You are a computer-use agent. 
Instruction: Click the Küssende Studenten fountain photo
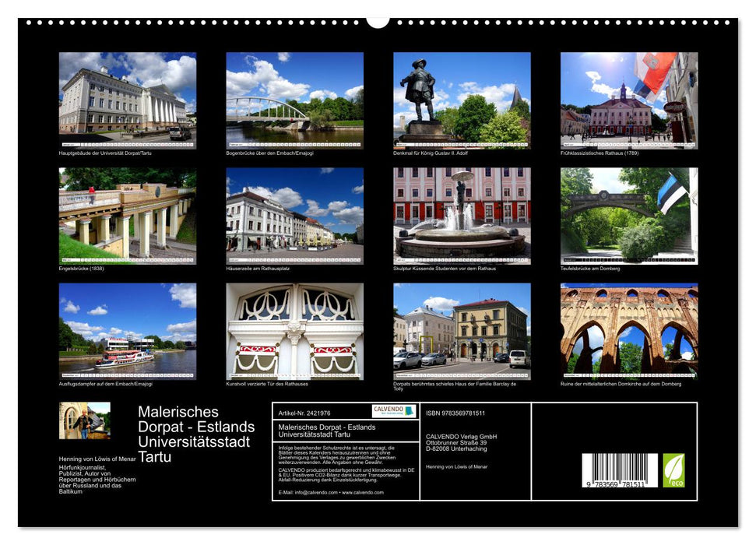click(x=462, y=216)
